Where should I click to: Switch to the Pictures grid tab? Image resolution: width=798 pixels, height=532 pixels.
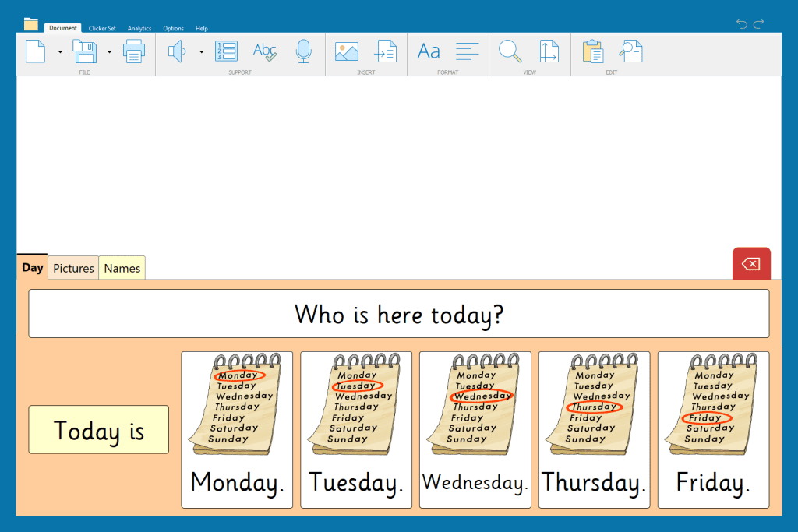click(x=73, y=268)
